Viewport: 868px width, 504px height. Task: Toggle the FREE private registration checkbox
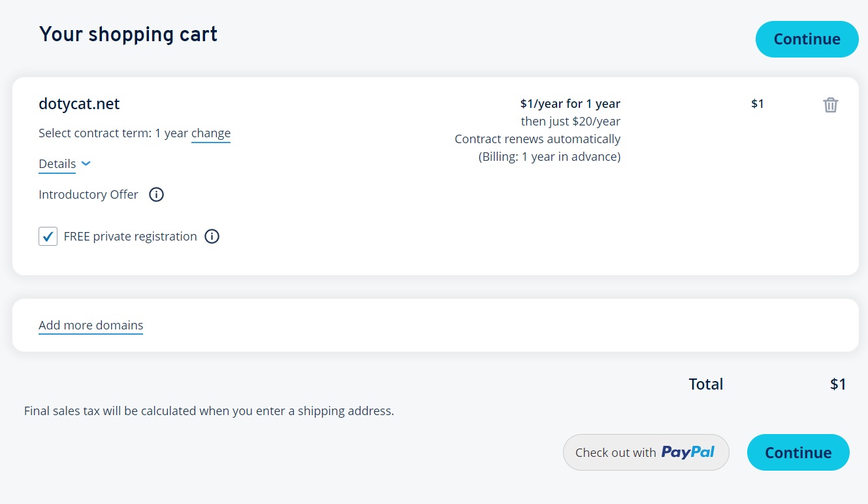click(x=48, y=237)
